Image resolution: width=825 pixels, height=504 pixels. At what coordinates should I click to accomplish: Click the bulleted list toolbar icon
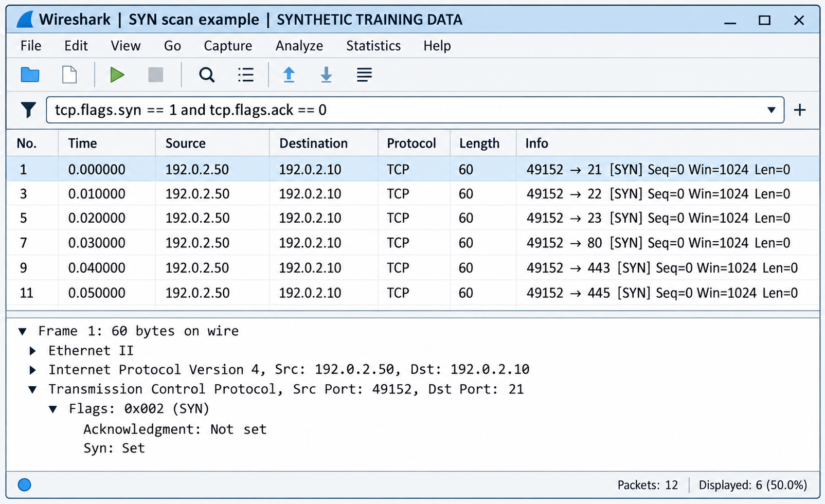pyautogui.click(x=246, y=75)
